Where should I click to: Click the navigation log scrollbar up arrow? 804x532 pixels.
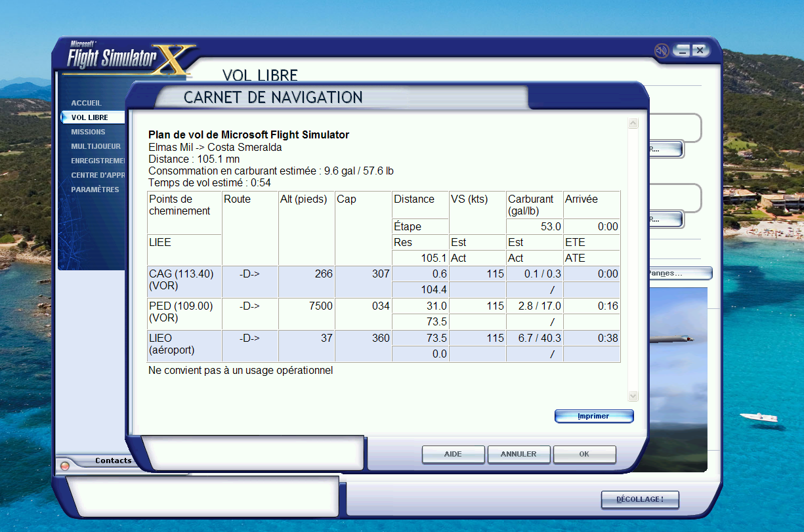point(633,123)
